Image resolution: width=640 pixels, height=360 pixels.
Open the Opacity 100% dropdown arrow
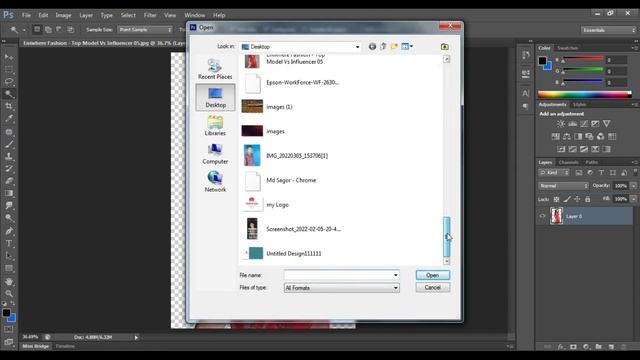pyautogui.click(x=633, y=186)
